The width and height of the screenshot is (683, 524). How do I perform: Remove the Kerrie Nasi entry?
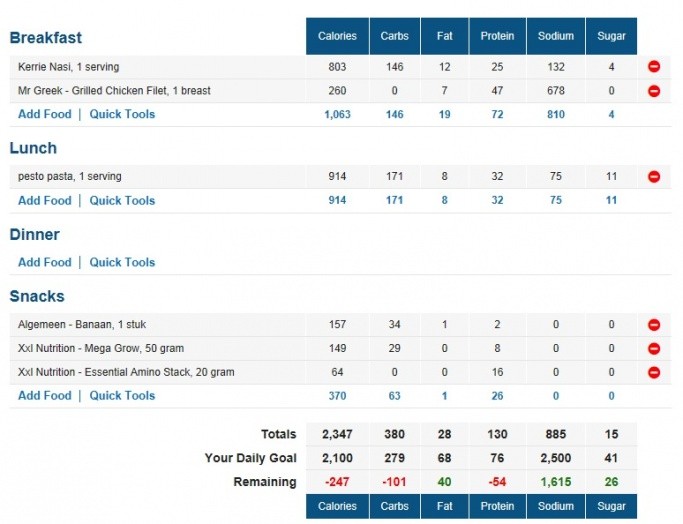tap(654, 67)
